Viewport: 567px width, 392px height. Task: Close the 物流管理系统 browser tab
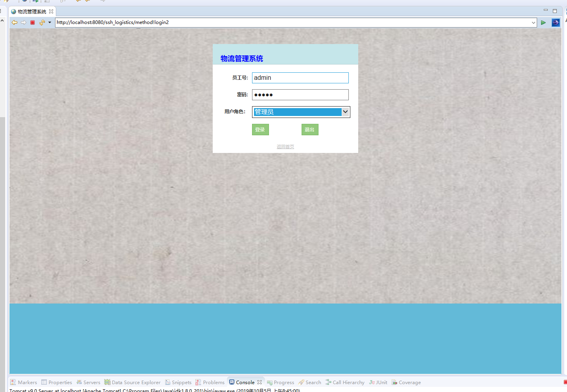coord(51,11)
